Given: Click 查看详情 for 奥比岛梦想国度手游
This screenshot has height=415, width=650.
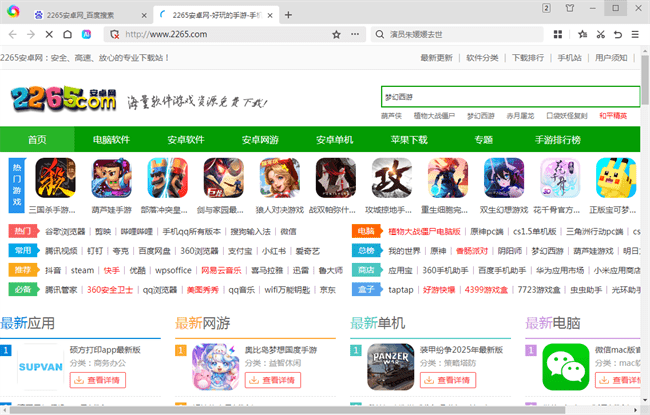Looking at the screenshot, I should 273,380.
